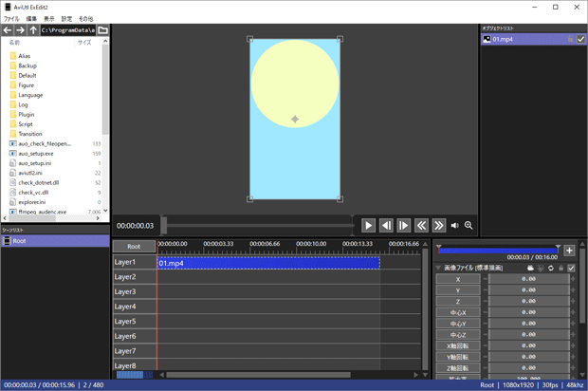
Task: Click the Y軸回転 parameter button
Action: [x=458, y=357]
